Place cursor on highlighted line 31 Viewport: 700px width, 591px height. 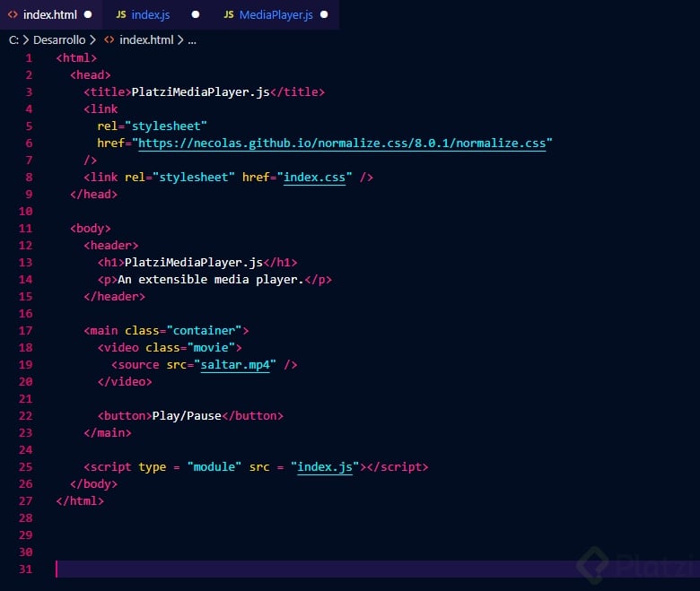[378, 569]
